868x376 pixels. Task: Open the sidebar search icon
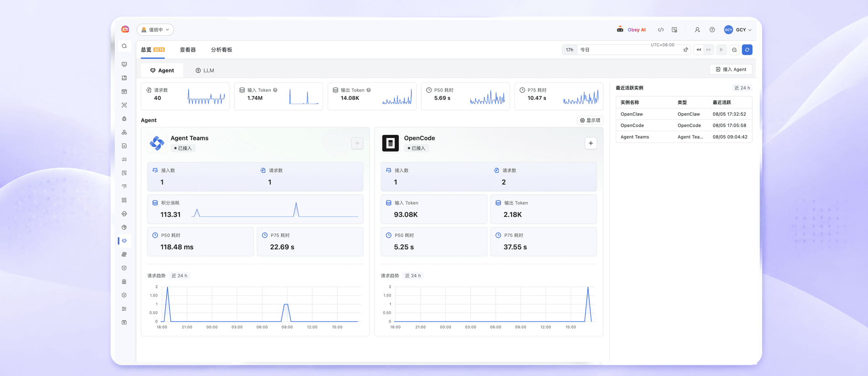[124, 46]
